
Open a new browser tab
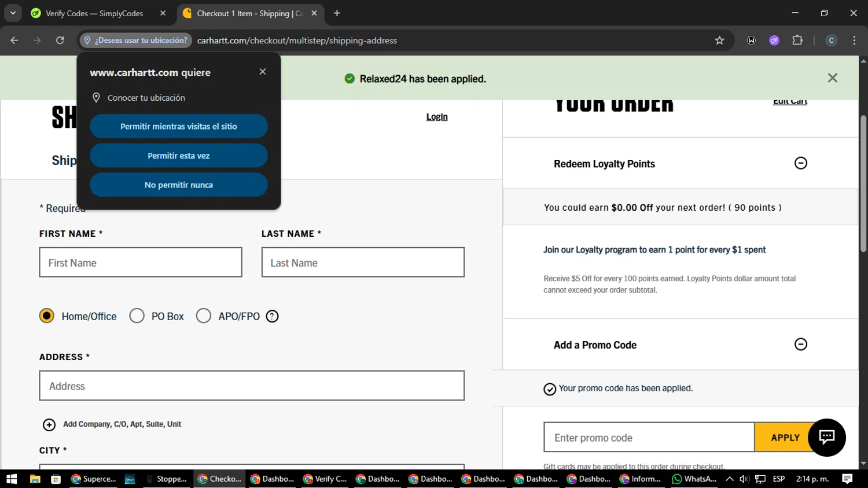pos(337,13)
